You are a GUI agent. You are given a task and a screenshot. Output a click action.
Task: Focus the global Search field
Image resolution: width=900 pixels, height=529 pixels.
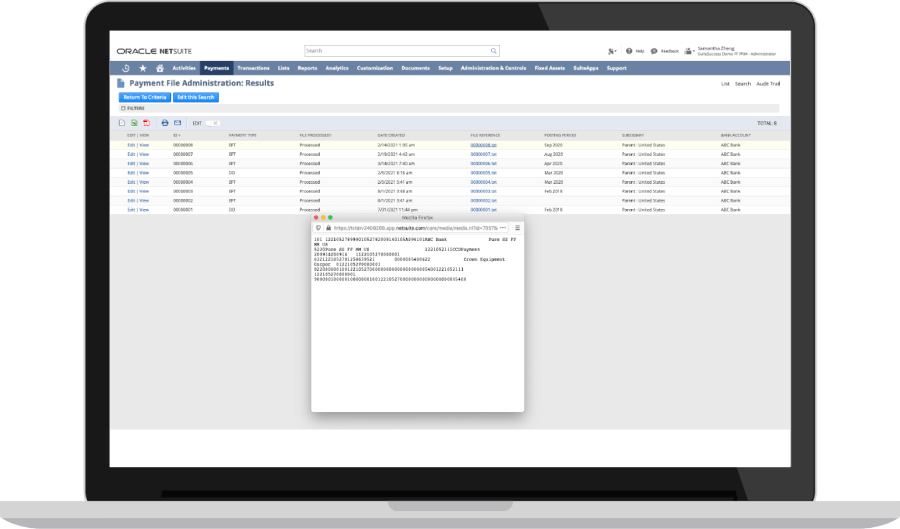(397, 51)
